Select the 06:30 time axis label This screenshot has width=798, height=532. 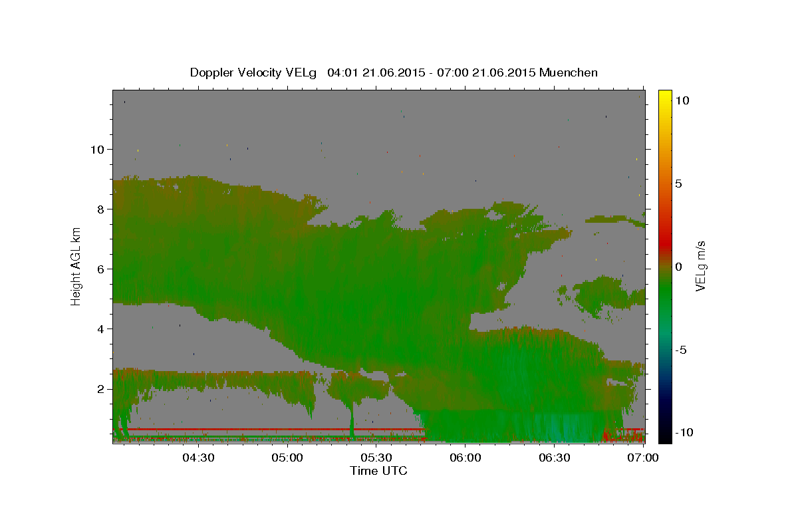pos(555,458)
